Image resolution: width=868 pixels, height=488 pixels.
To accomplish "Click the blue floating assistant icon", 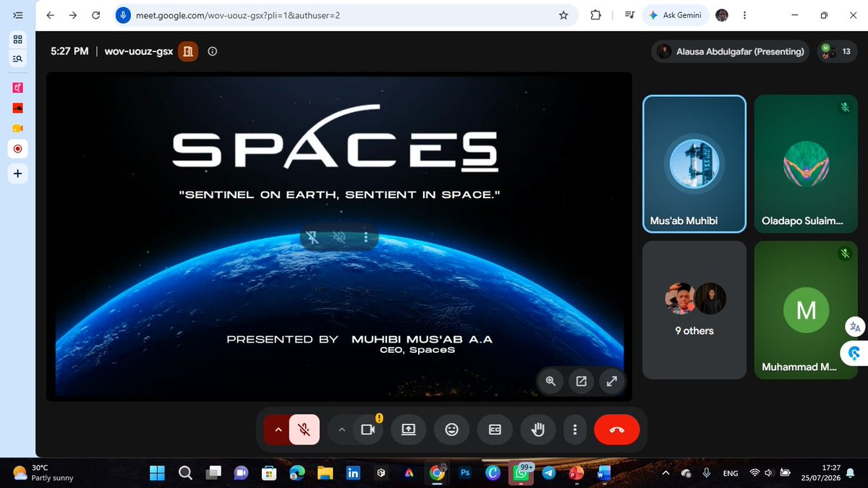I will (854, 354).
